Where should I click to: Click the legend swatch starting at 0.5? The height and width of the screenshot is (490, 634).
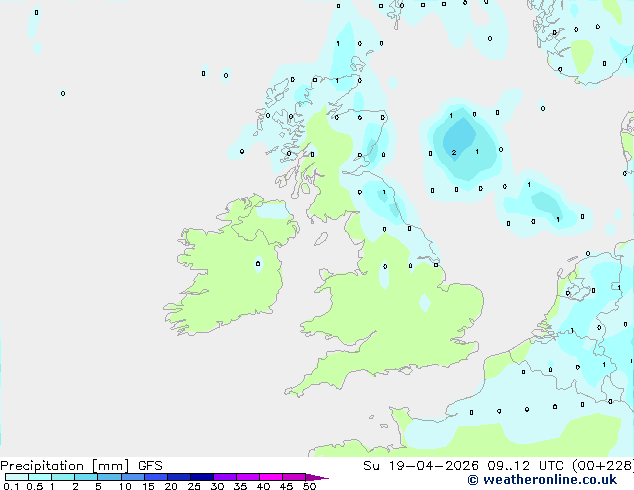(x=40, y=477)
